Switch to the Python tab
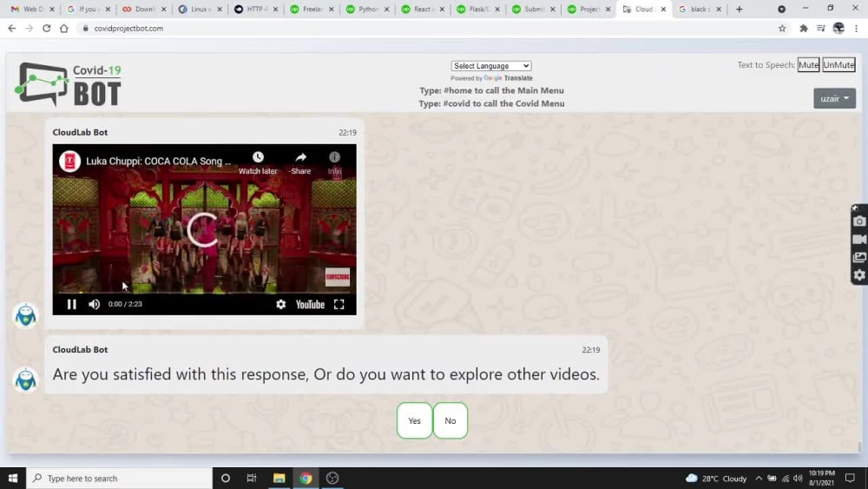The image size is (868, 489). [366, 9]
